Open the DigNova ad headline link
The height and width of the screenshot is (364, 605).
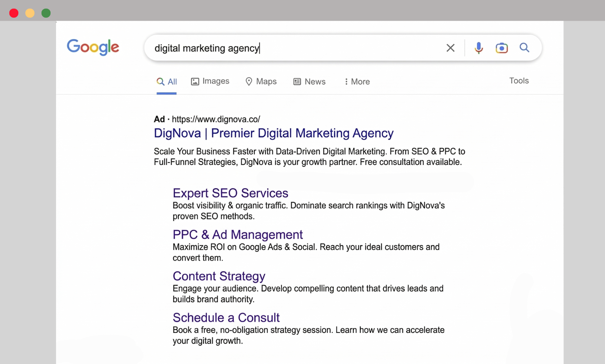273,133
